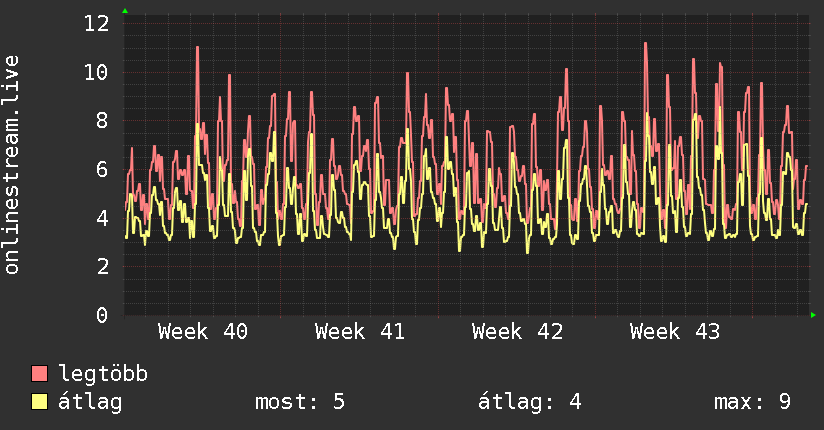Click the onlinestream.live vertical axis title
Image resolution: width=824 pixels, height=430 pixels.
tap(11, 165)
